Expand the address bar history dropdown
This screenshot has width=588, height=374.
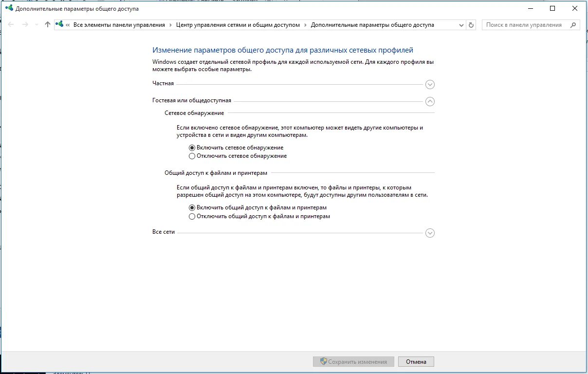tap(461, 25)
